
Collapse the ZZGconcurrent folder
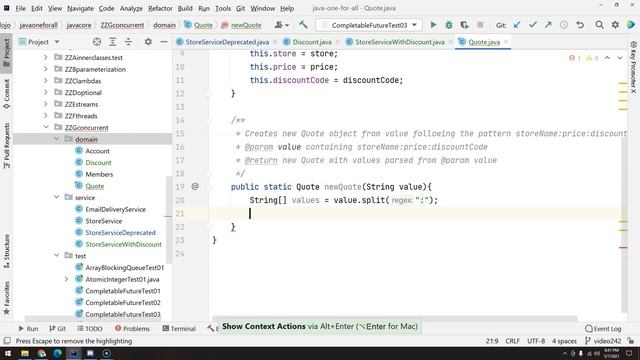coord(46,127)
